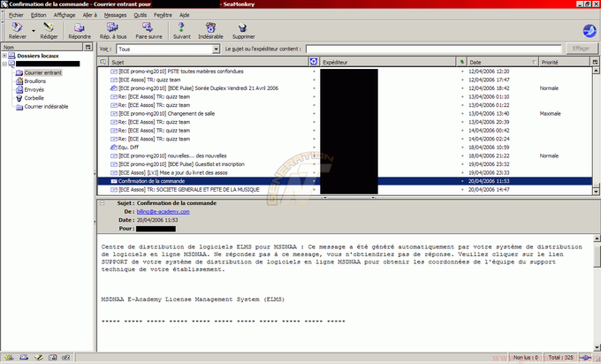The image size is (601, 364).
Task: Go to next message with Suivant
Action: point(181,31)
